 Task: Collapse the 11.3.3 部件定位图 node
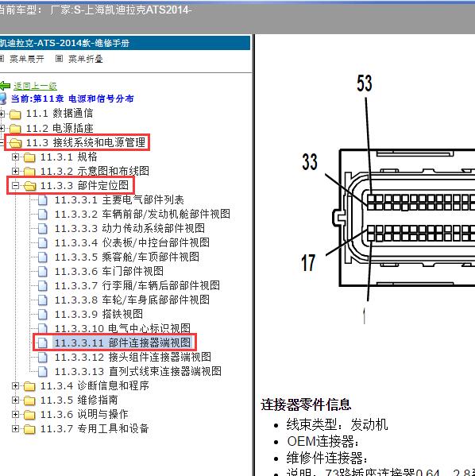tap(15, 185)
